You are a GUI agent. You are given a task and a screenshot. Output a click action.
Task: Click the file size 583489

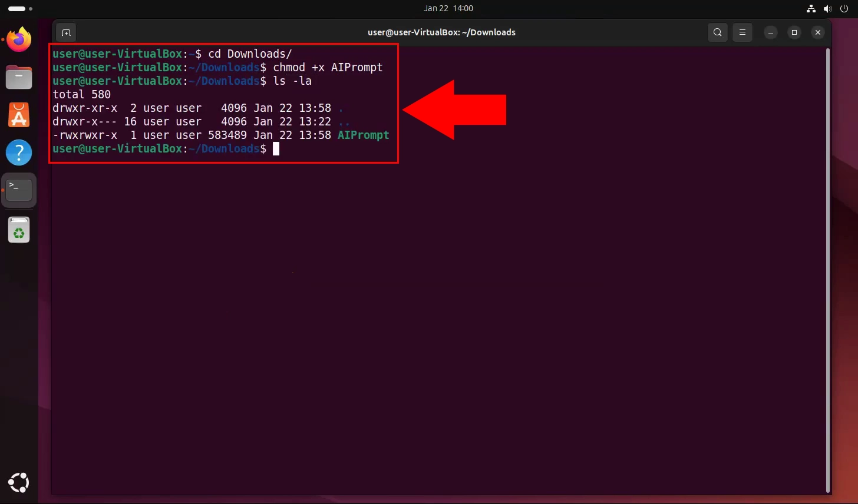coord(227,135)
